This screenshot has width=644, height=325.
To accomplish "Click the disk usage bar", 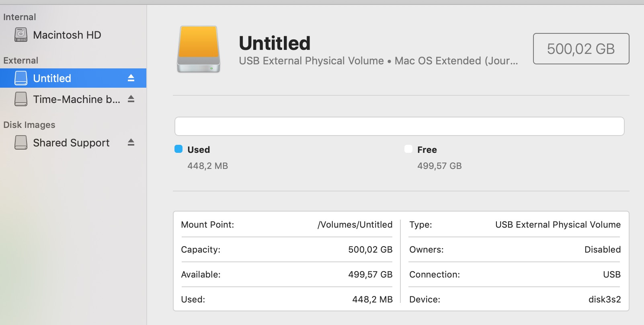I will click(x=399, y=126).
